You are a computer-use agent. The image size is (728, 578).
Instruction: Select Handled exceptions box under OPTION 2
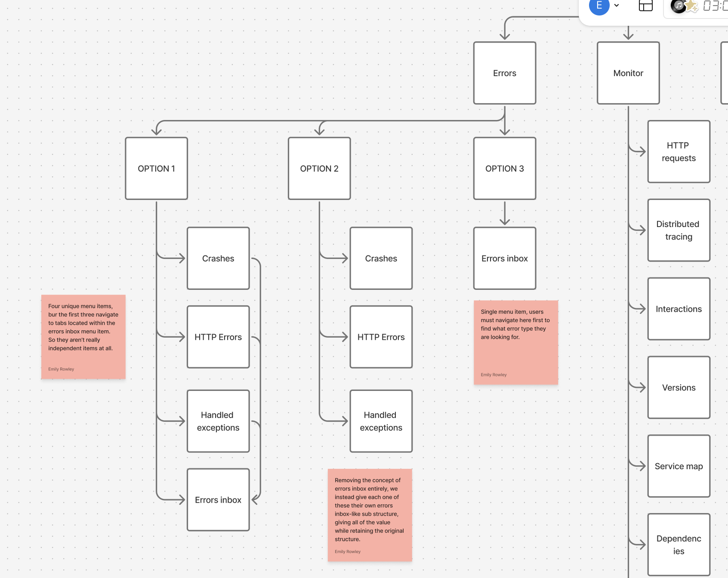[x=381, y=421]
